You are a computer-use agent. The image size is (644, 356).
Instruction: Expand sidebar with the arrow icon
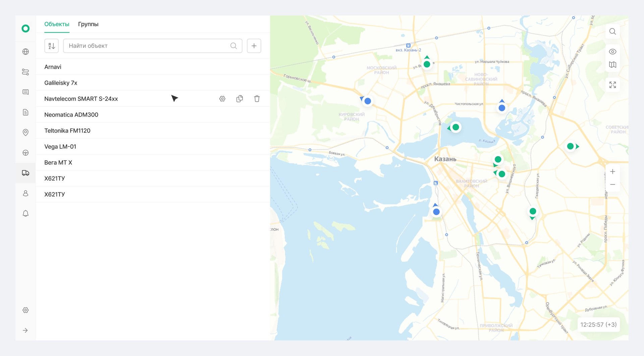click(25, 330)
